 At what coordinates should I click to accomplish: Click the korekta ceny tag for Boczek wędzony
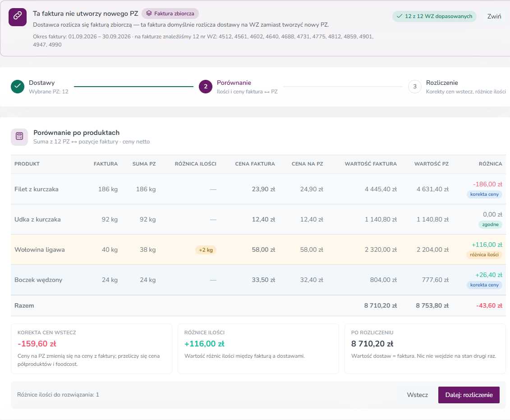484,285
